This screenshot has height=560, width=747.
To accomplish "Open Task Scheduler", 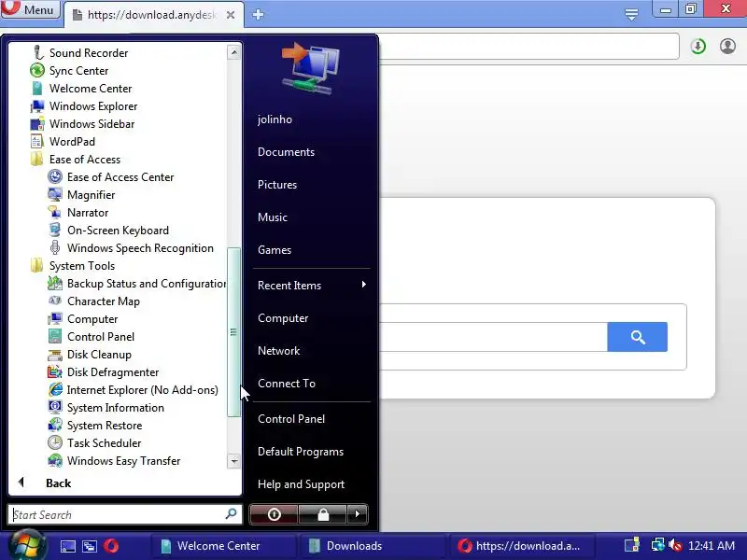I will pos(95,442).
